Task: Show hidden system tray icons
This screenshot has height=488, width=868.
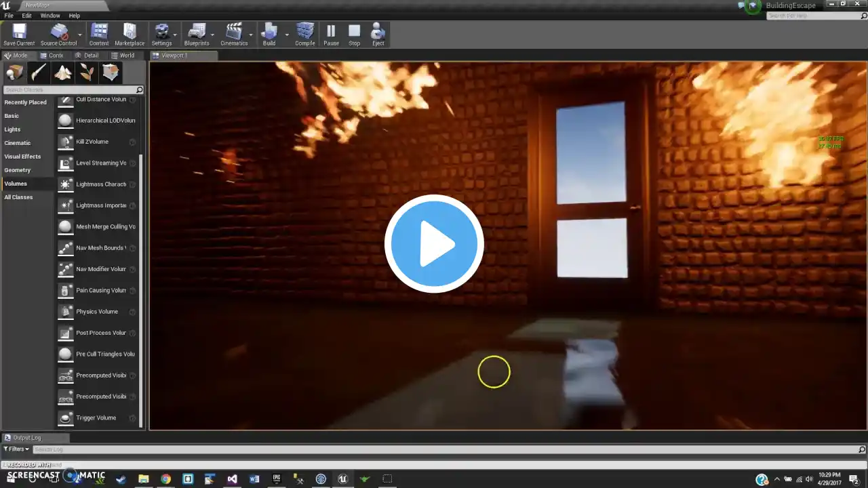Action: pyautogui.click(x=777, y=479)
